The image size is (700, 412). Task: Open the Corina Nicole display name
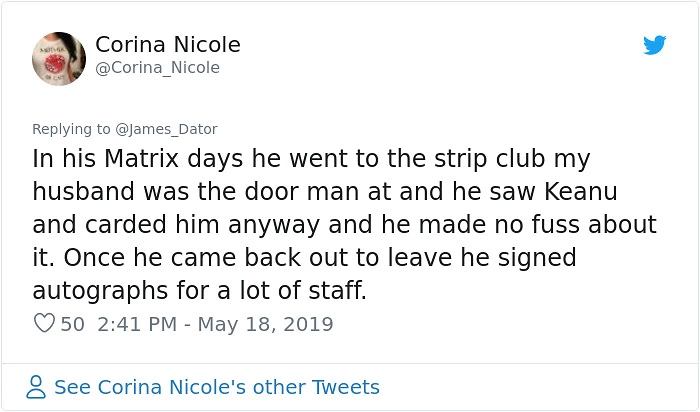point(168,45)
